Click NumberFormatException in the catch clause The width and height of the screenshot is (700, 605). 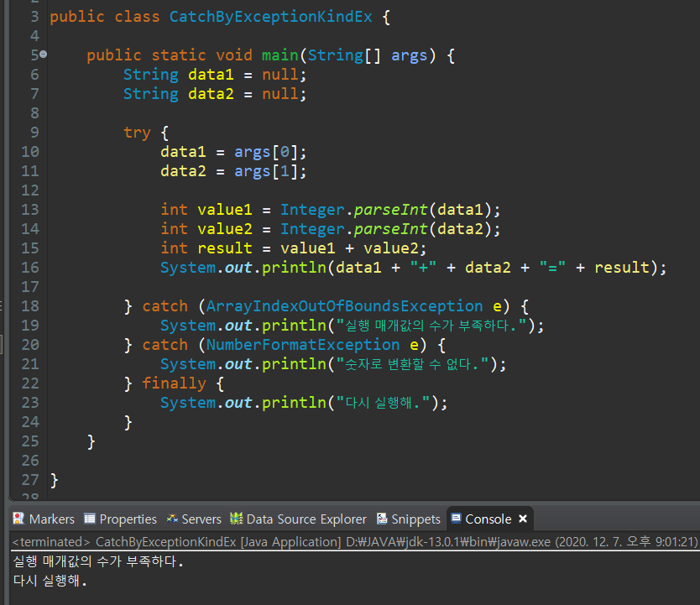(303, 345)
